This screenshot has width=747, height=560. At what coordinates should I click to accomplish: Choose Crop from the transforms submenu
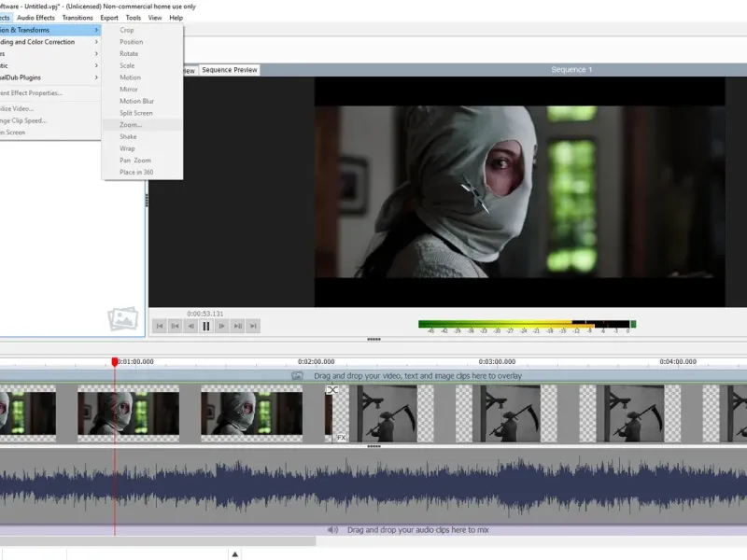[143, 30]
